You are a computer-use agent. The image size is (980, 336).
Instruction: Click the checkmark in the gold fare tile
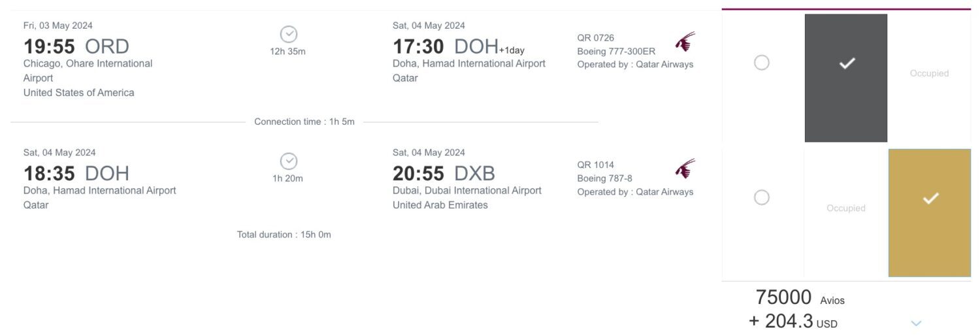click(x=930, y=198)
